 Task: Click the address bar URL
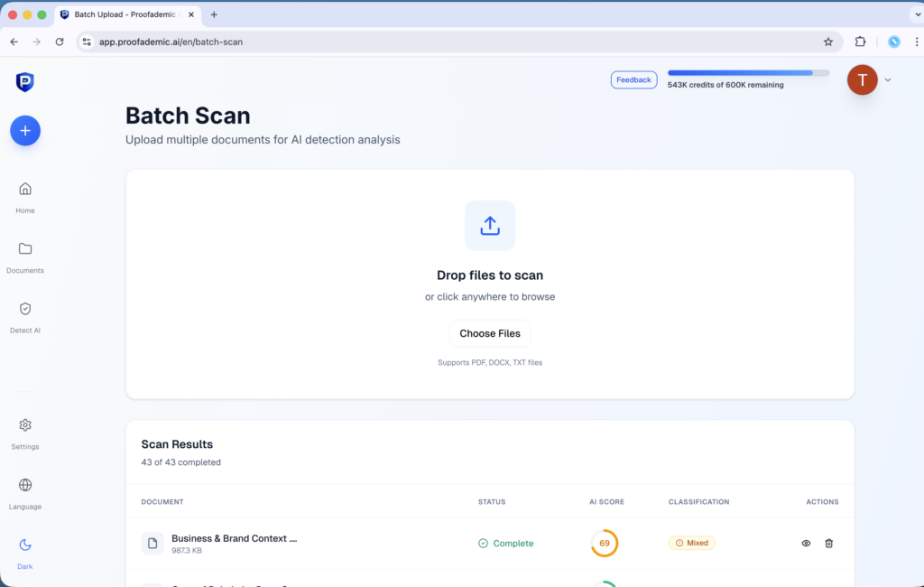(x=171, y=42)
